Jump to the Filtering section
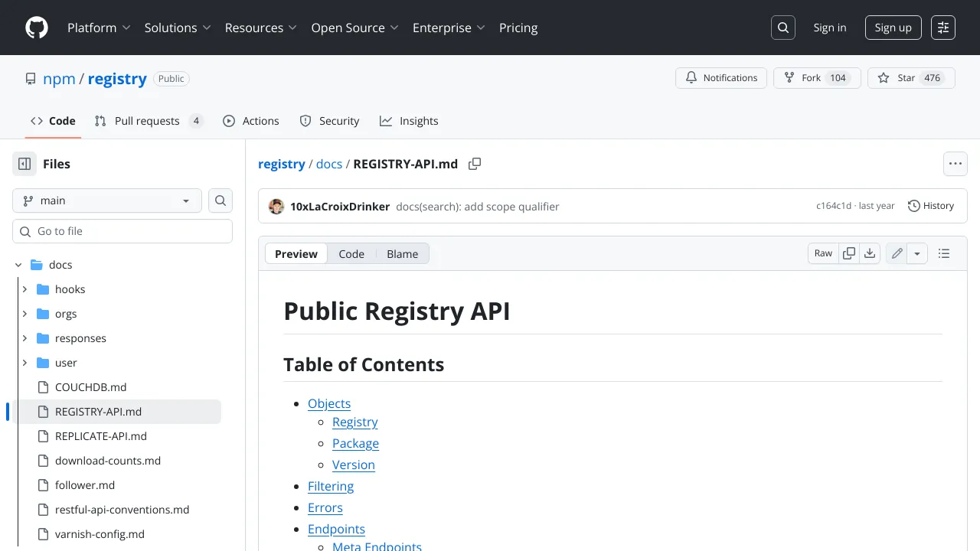Image resolution: width=980 pixels, height=551 pixels. (x=331, y=486)
